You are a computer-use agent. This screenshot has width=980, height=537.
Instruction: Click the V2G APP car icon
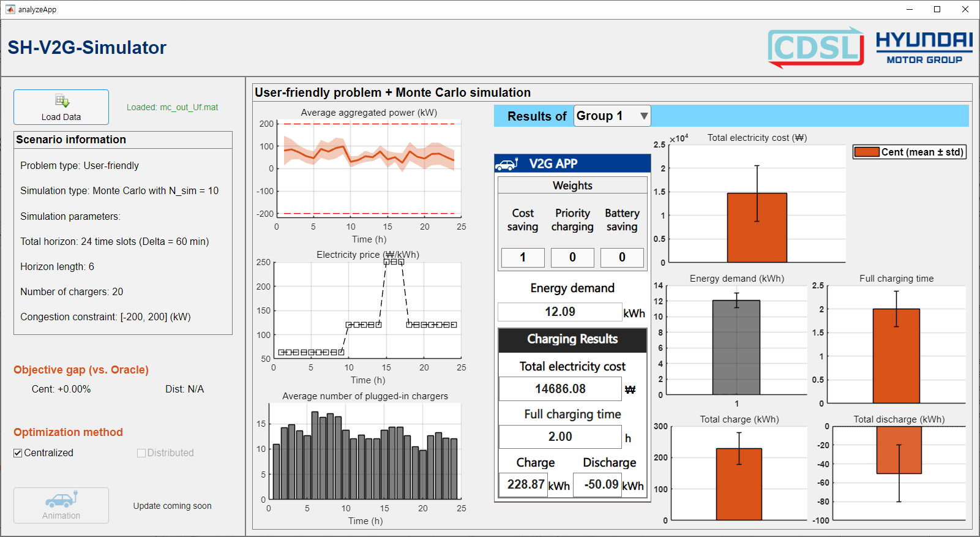point(507,164)
